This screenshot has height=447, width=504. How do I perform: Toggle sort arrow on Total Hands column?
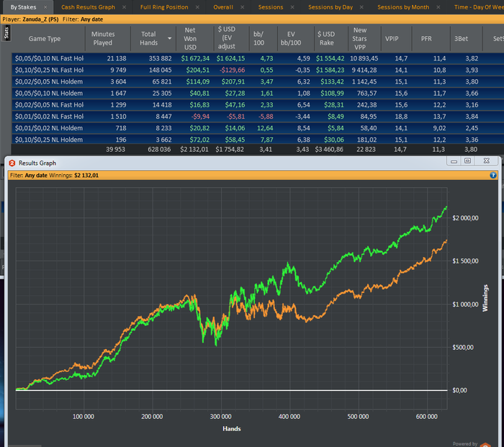[169, 39]
